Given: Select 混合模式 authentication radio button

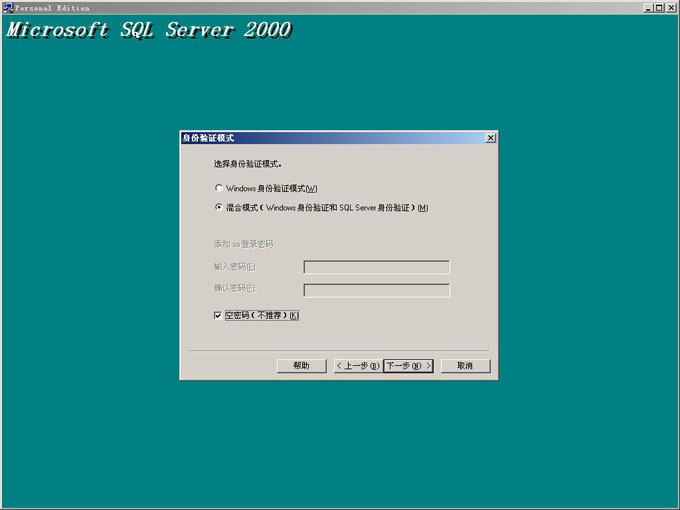Looking at the screenshot, I should pyautogui.click(x=219, y=207).
